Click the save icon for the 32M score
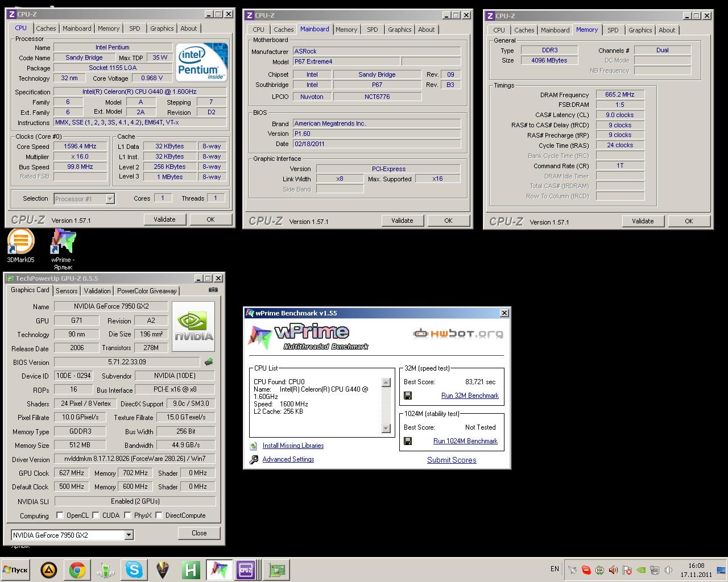728x582 pixels. [x=407, y=396]
